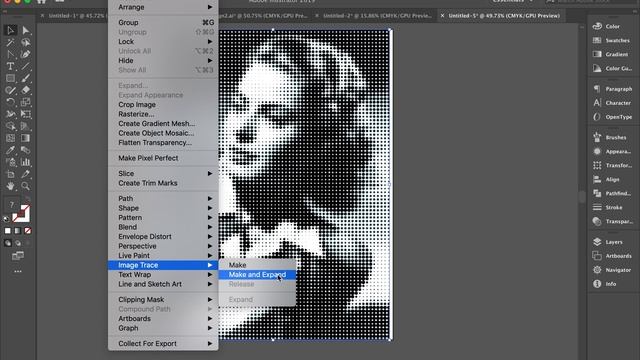Expand the Path submenu
The width and height of the screenshot is (640, 360).
pos(163,198)
